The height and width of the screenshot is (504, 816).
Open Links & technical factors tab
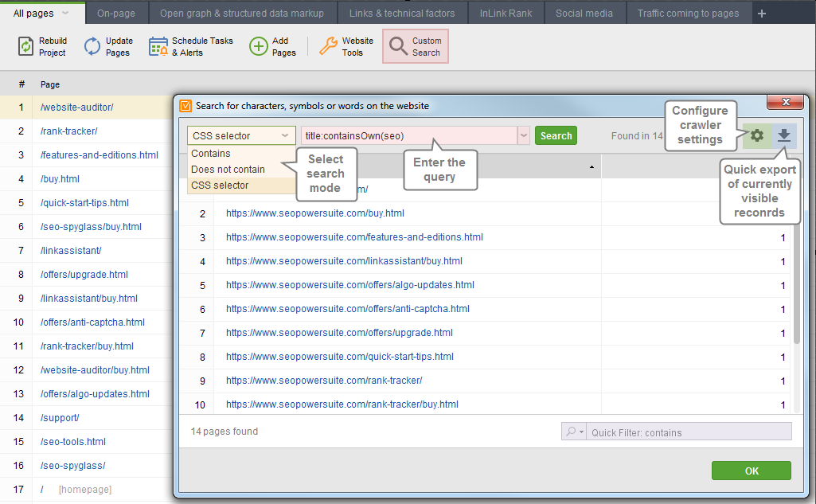click(402, 13)
